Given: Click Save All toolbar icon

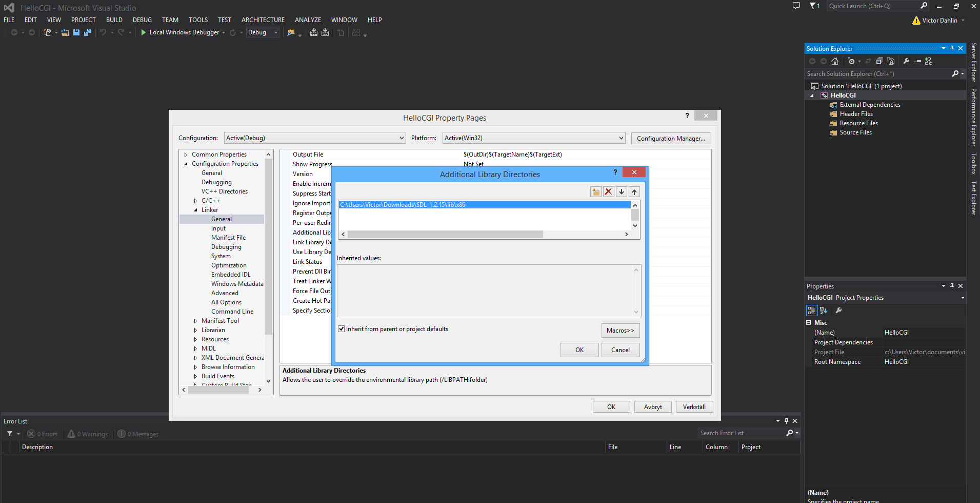Looking at the screenshot, I should point(88,32).
